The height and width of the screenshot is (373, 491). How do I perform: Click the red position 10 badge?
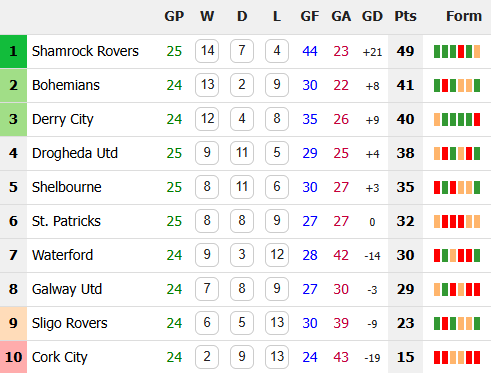tap(13, 357)
